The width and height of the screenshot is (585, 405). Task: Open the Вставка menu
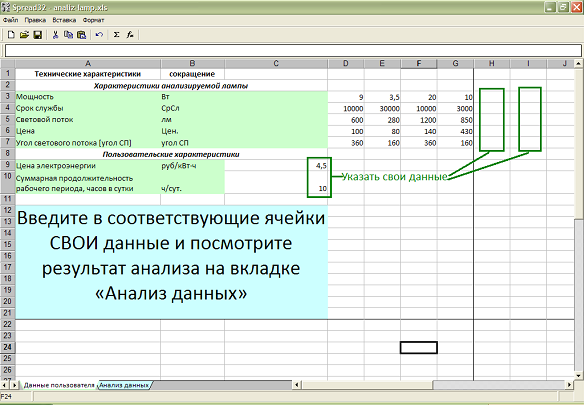(64, 20)
